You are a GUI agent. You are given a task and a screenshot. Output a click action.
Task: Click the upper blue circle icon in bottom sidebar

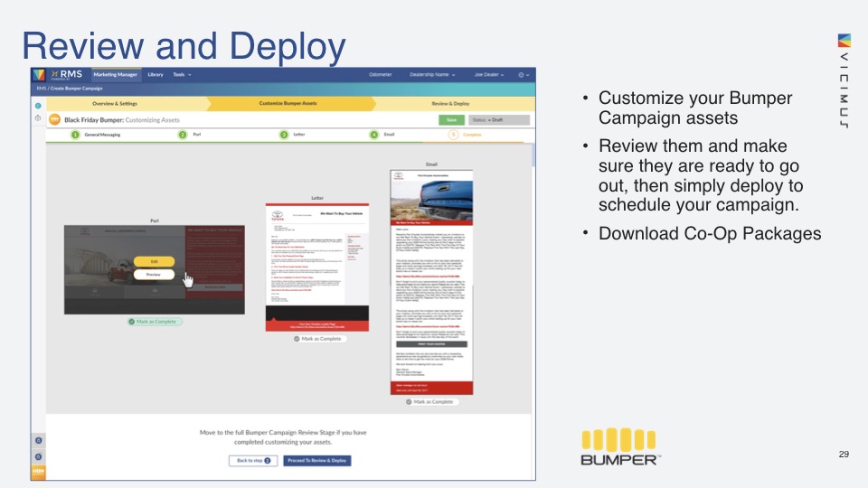(x=38, y=440)
